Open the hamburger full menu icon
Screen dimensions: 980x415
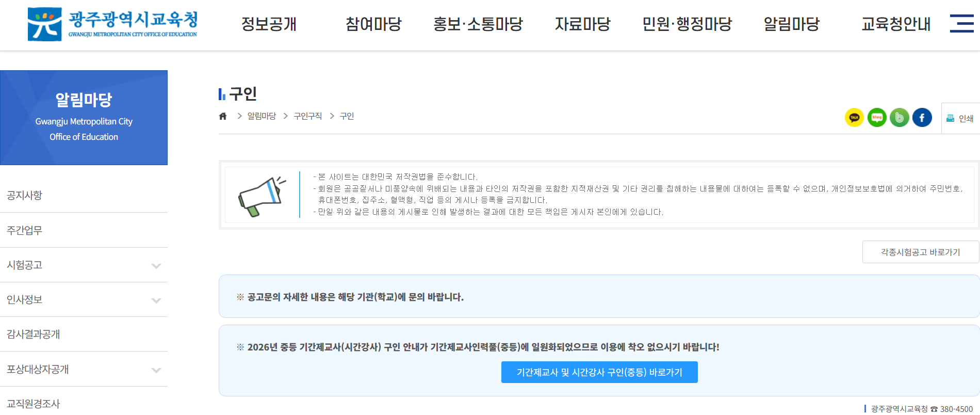pyautogui.click(x=961, y=24)
